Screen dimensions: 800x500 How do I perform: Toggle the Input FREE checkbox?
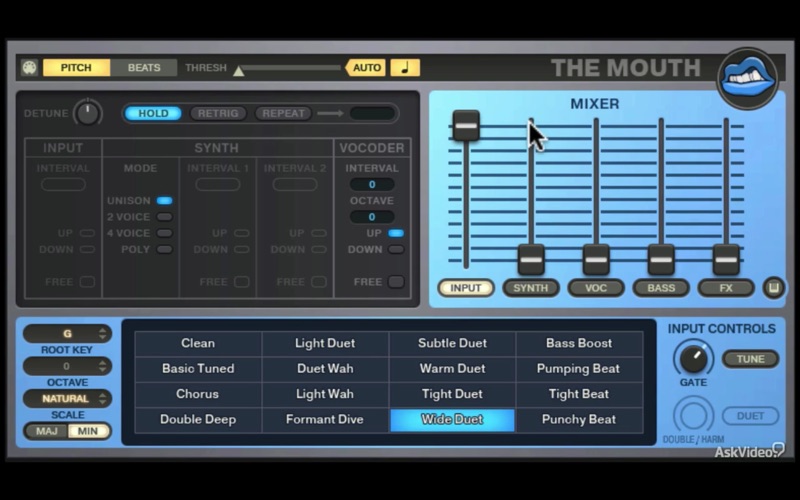pos(87,282)
